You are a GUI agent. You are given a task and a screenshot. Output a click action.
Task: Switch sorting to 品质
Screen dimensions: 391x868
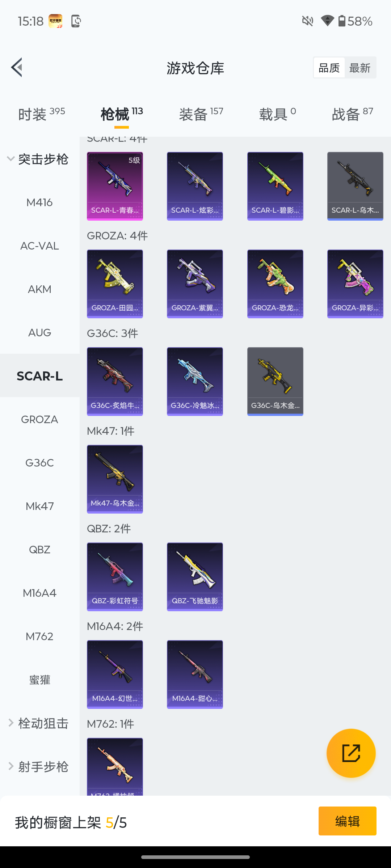pyautogui.click(x=329, y=68)
